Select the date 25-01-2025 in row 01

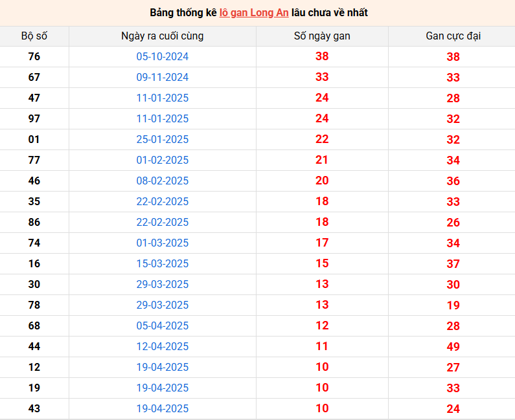162,140
